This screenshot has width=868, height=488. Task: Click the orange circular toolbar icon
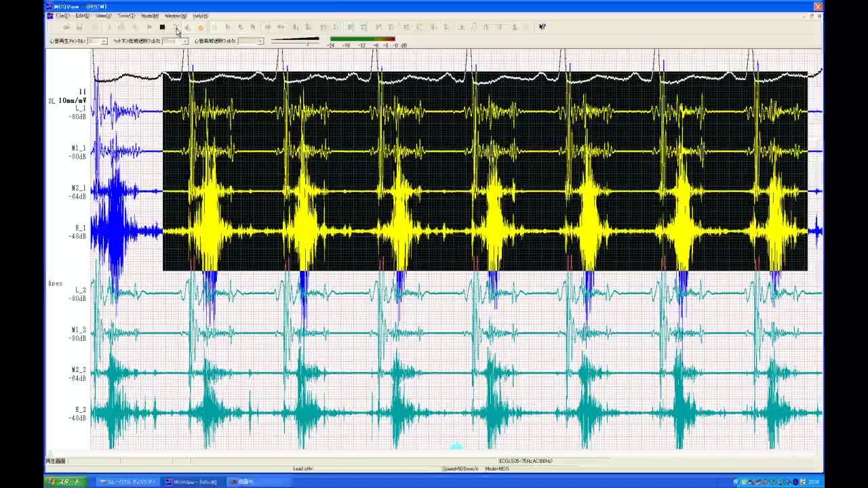[x=200, y=27]
